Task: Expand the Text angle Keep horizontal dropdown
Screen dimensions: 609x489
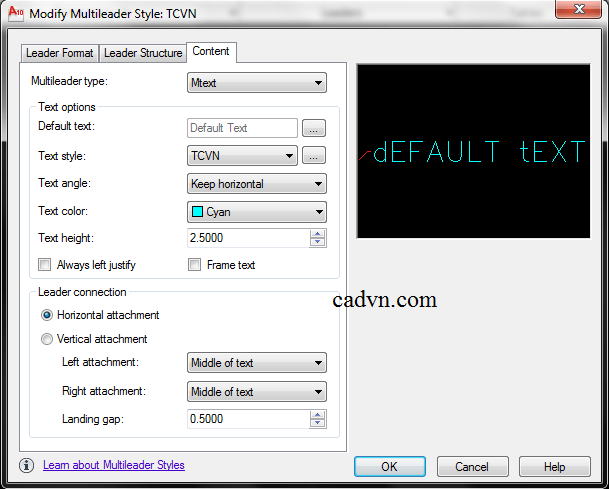Action: tap(257, 184)
